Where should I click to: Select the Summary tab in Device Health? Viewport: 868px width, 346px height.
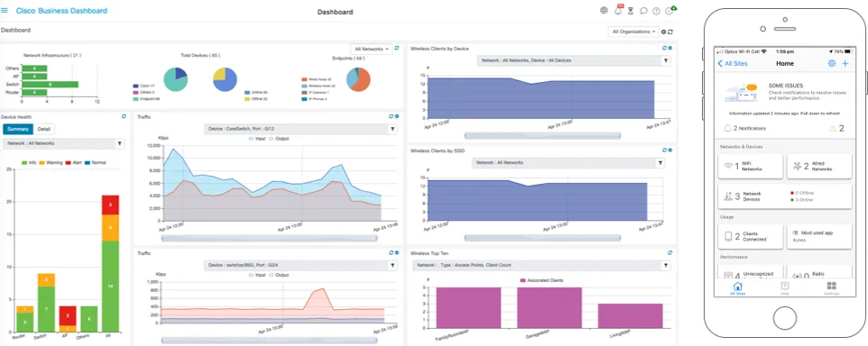point(18,129)
